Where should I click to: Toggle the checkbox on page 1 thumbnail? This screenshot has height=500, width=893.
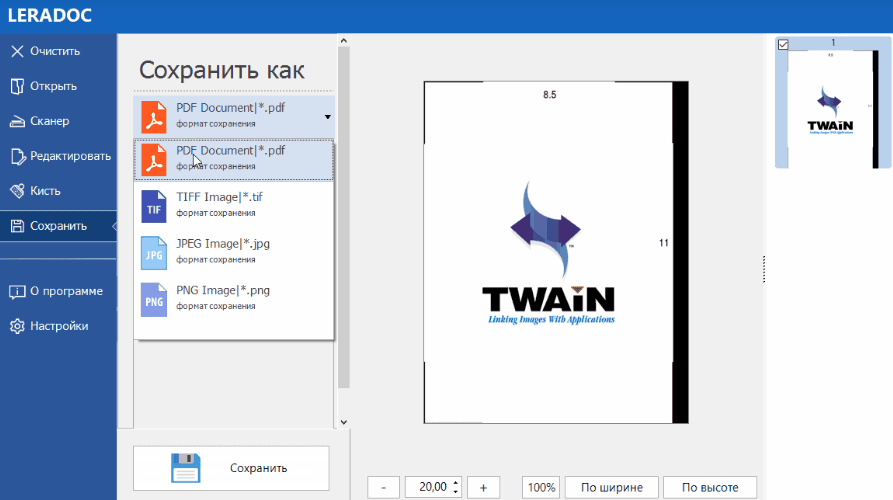click(783, 44)
